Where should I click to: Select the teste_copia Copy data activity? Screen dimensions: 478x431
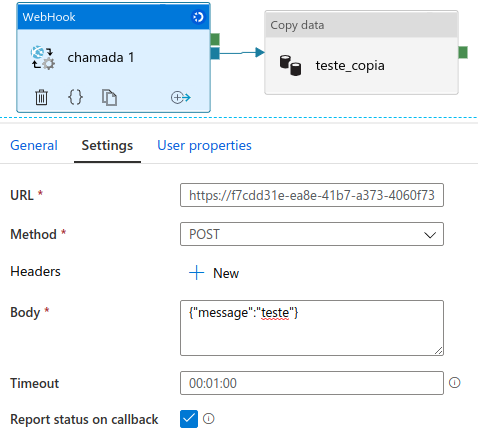(361, 53)
